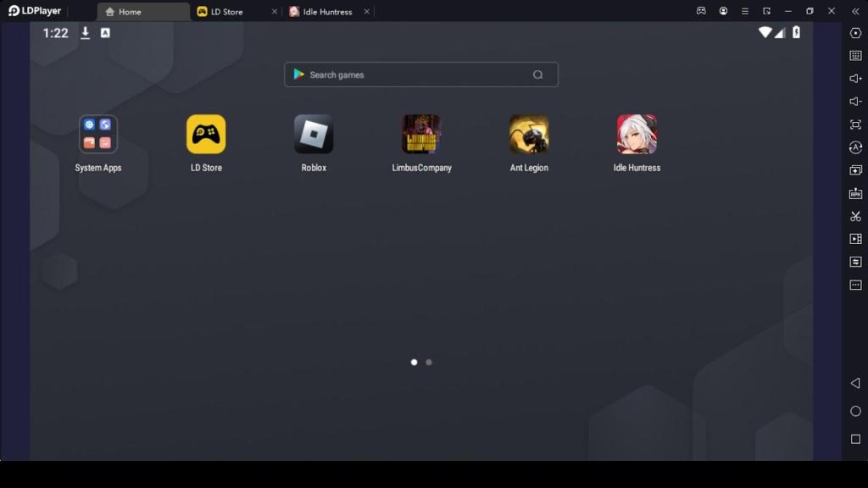Viewport: 868px width, 488px height.
Task: Open the screenshot scissors tool
Action: pyautogui.click(x=855, y=216)
